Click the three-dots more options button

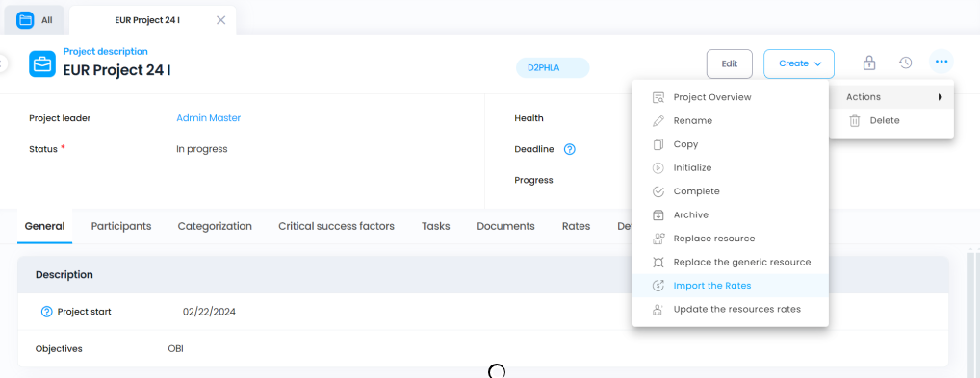[941, 62]
